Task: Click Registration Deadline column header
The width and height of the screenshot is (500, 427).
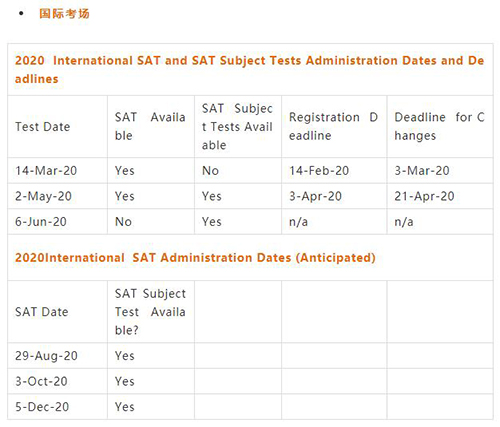Action: pos(333,126)
